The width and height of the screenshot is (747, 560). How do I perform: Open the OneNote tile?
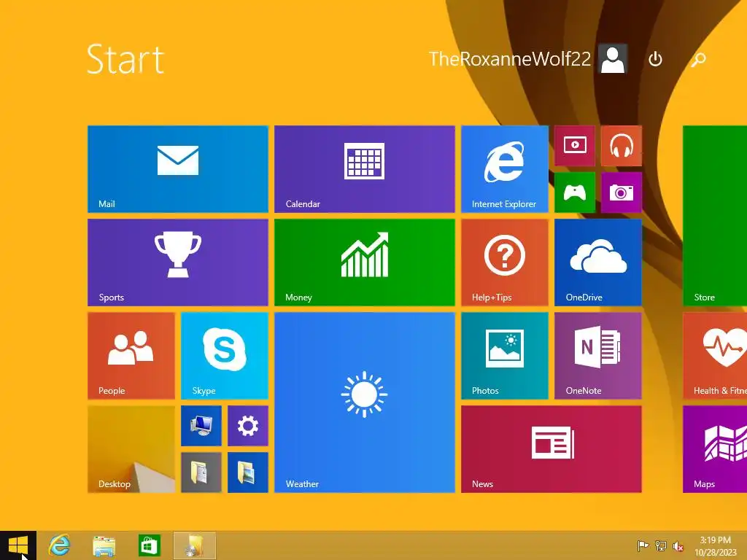(598, 356)
